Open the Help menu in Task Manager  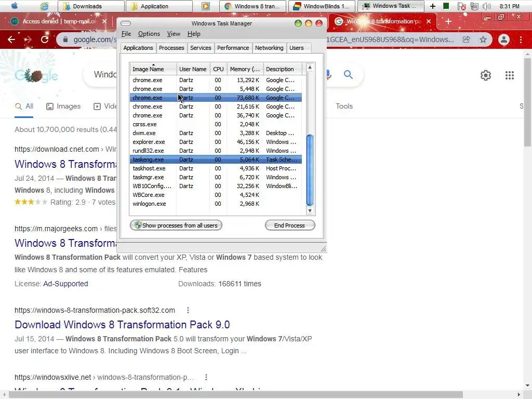[194, 34]
